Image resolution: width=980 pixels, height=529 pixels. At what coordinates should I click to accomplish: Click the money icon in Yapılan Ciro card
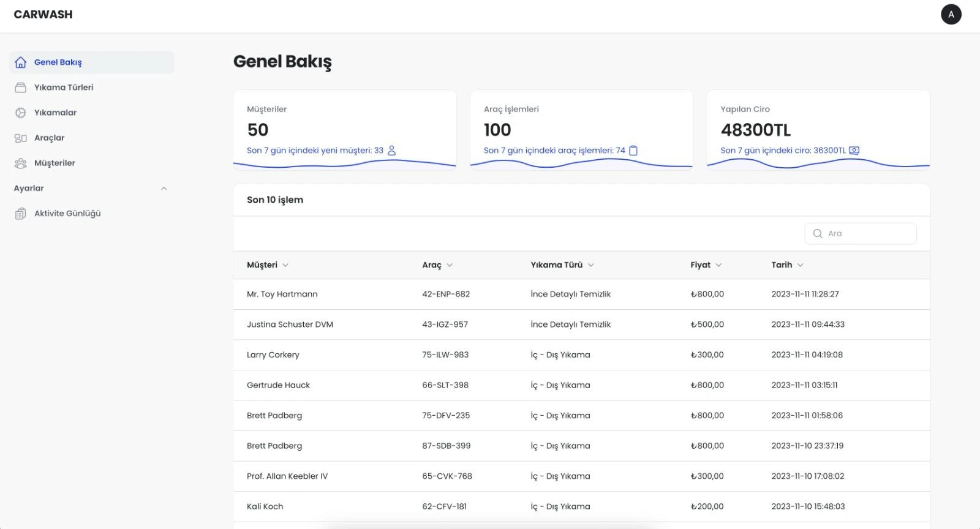pos(854,151)
